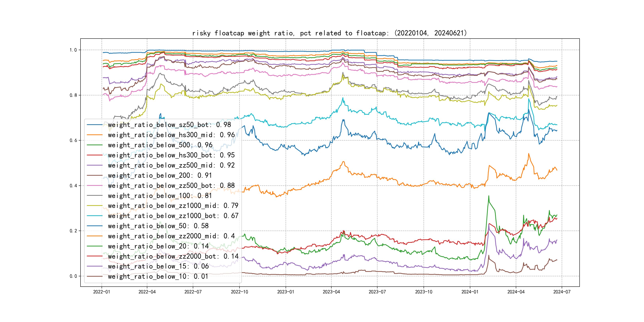Select legend entry weight_ratio_below_zz500_mid

pos(171,165)
